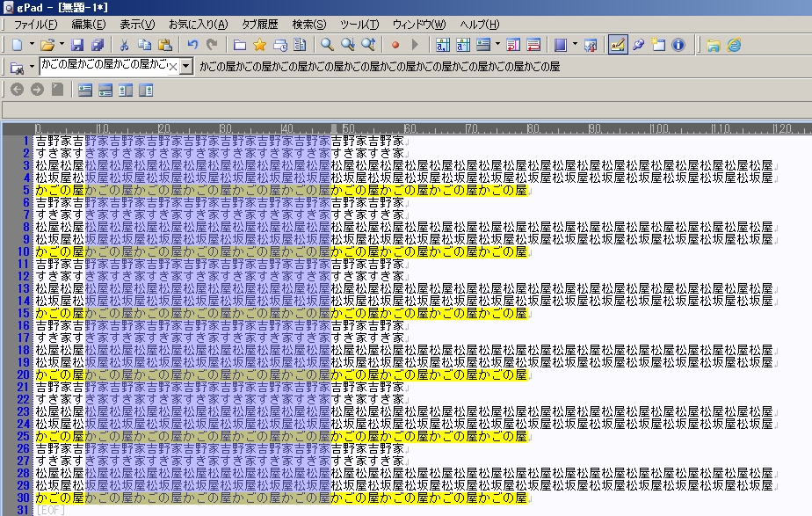Click the view mode window icon after rulers
Viewport: 812px width, 516px height.
(483, 45)
